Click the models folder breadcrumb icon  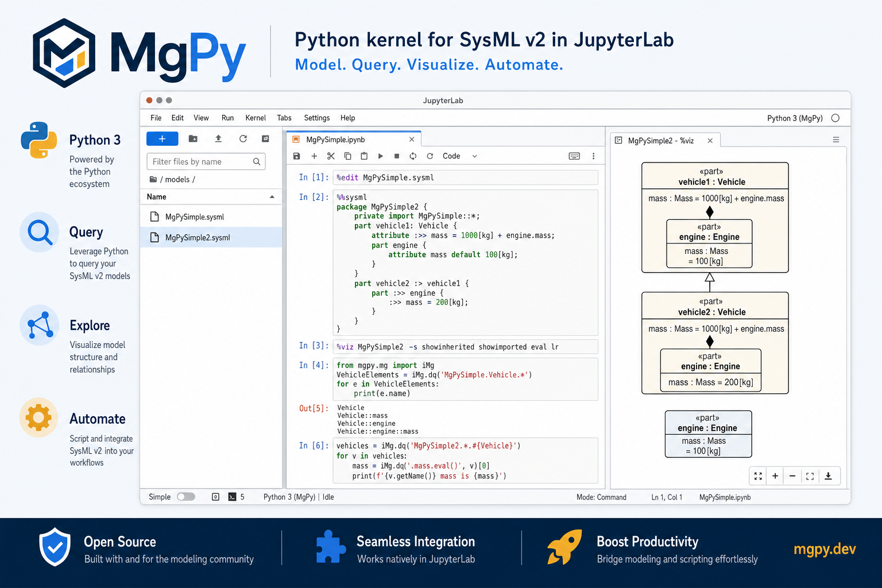click(x=153, y=179)
